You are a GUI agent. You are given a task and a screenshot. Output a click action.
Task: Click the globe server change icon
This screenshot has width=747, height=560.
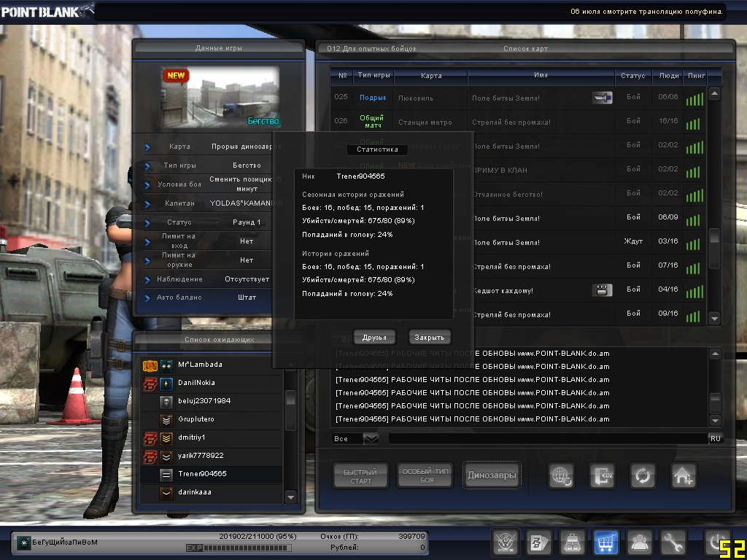(x=561, y=475)
